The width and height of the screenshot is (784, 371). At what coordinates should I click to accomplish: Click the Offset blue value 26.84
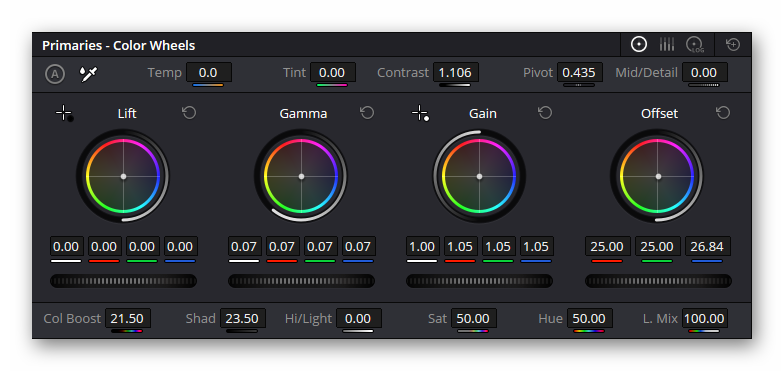click(707, 246)
